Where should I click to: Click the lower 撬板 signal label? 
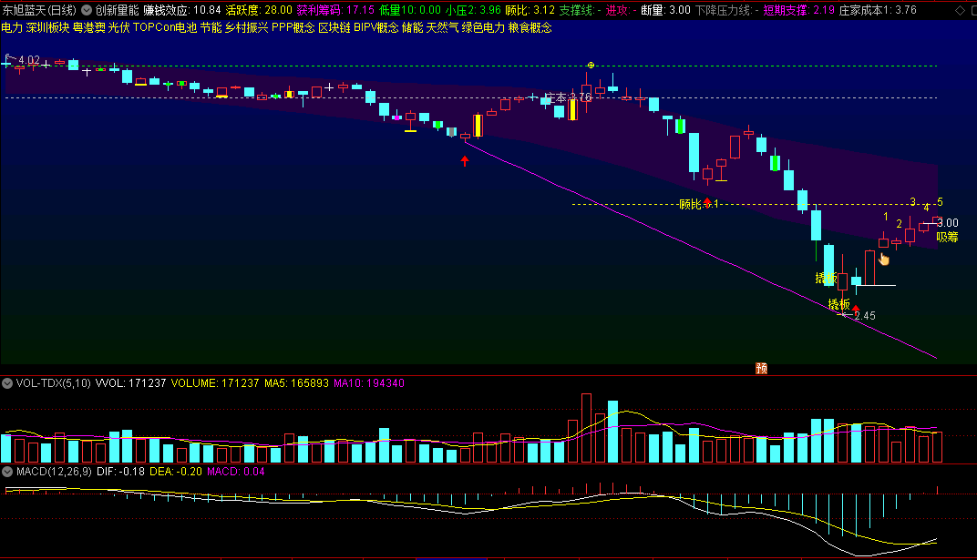[x=838, y=304]
